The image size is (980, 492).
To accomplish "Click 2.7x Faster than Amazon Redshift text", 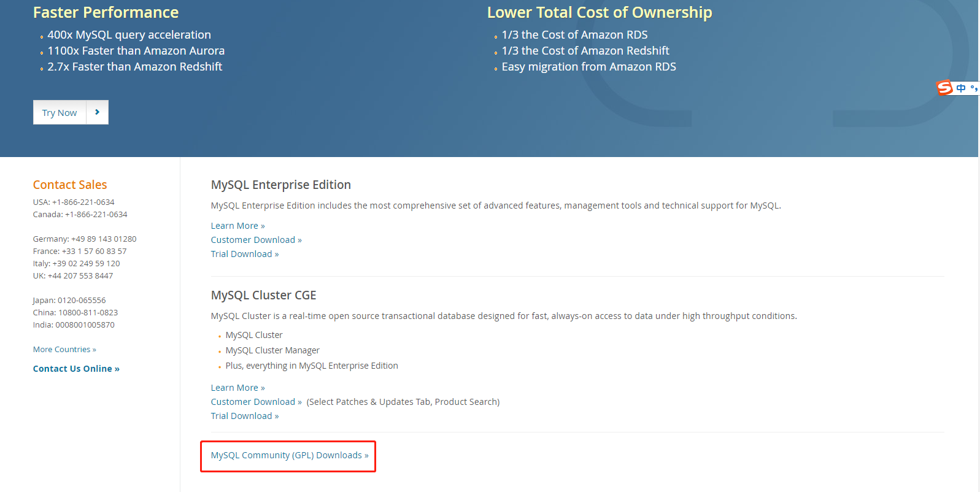I will 135,67.
